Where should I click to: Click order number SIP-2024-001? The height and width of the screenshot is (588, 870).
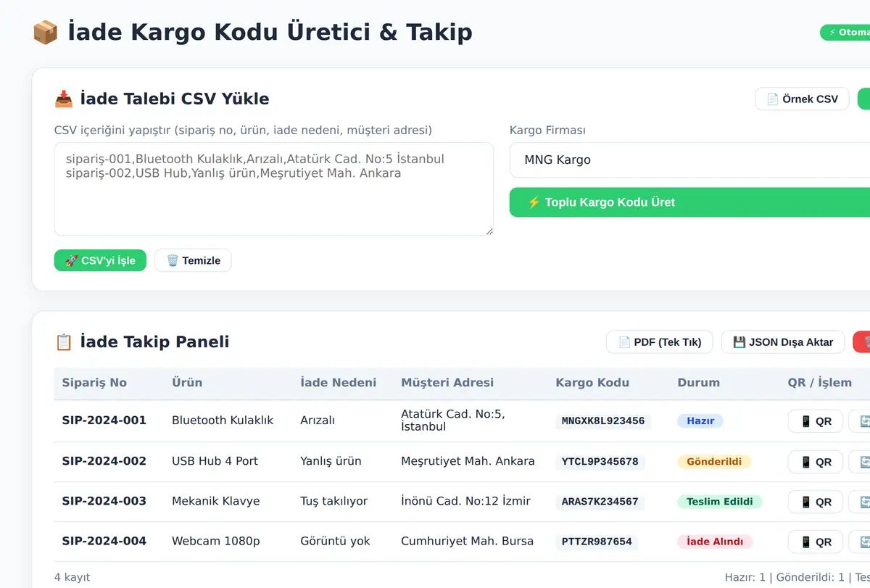(x=104, y=421)
